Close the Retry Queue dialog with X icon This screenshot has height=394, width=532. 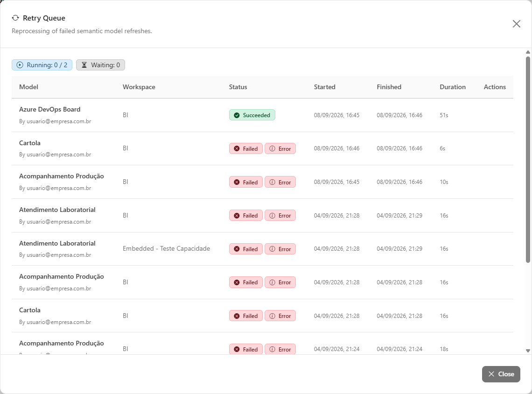coord(517,24)
